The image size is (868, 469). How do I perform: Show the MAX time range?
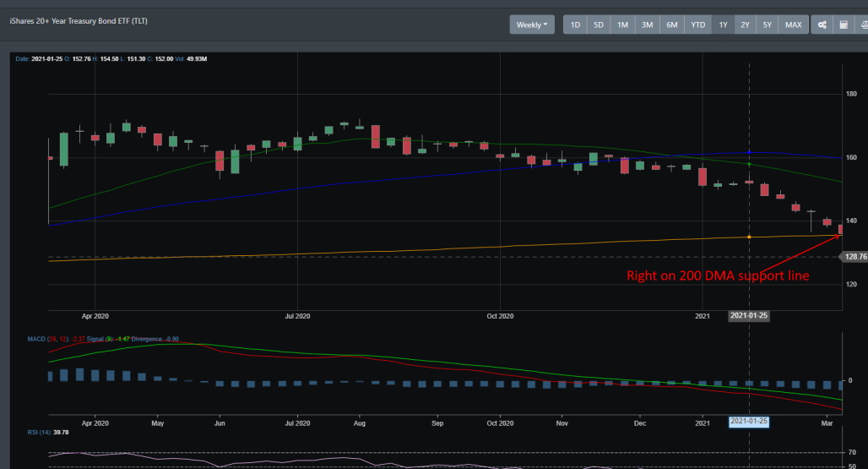[793, 25]
